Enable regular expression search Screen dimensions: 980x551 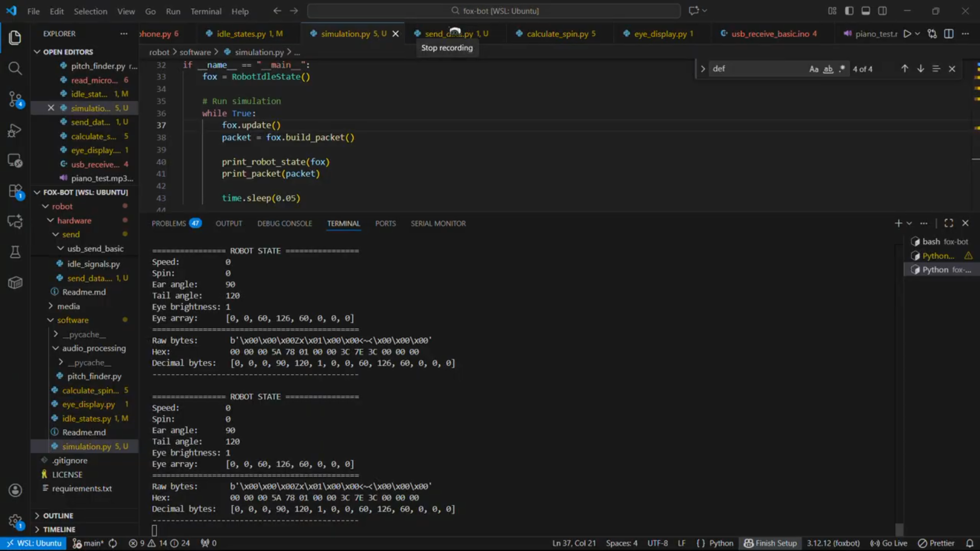point(842,68)
